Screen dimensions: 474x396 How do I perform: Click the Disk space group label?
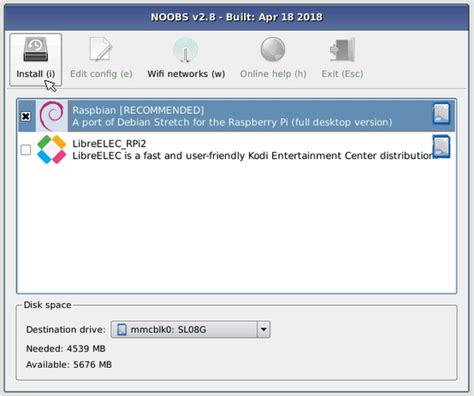click(x=47, y=305)
